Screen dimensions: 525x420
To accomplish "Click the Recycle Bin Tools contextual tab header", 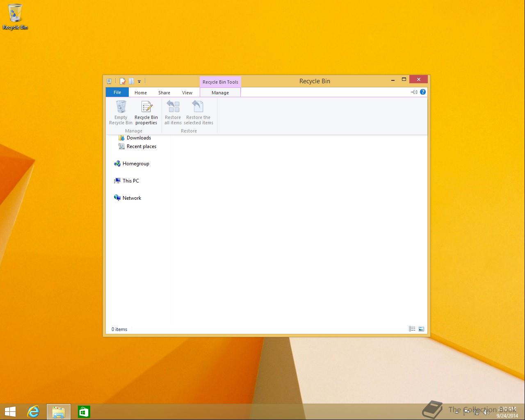I will pos(220,82).
